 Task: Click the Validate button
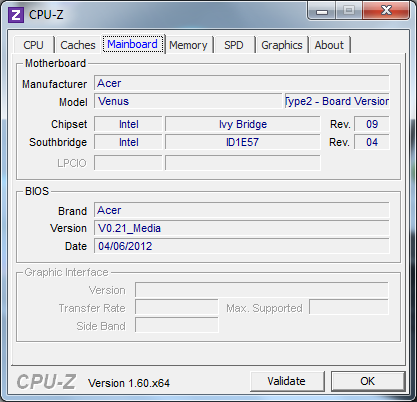[x=287, y=381]
